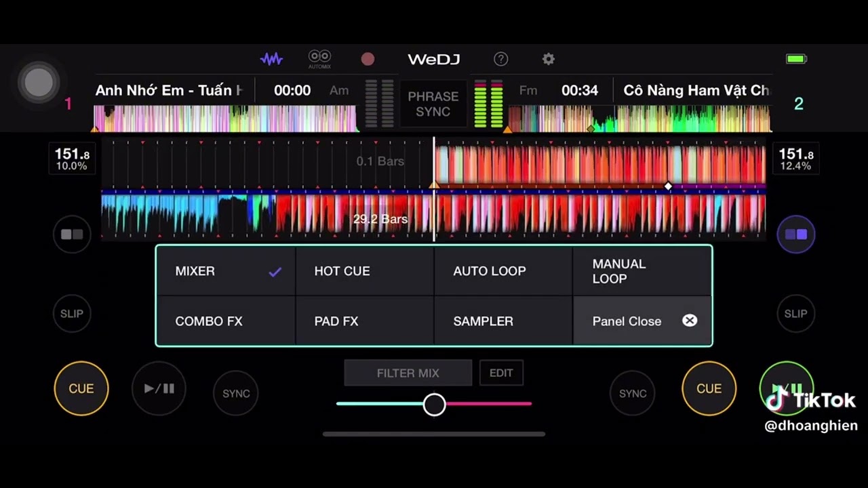Tap the deck 1 time display 00:00
Image resolution: width=868 pixels, height=488 pixels.
coord(292,90)
